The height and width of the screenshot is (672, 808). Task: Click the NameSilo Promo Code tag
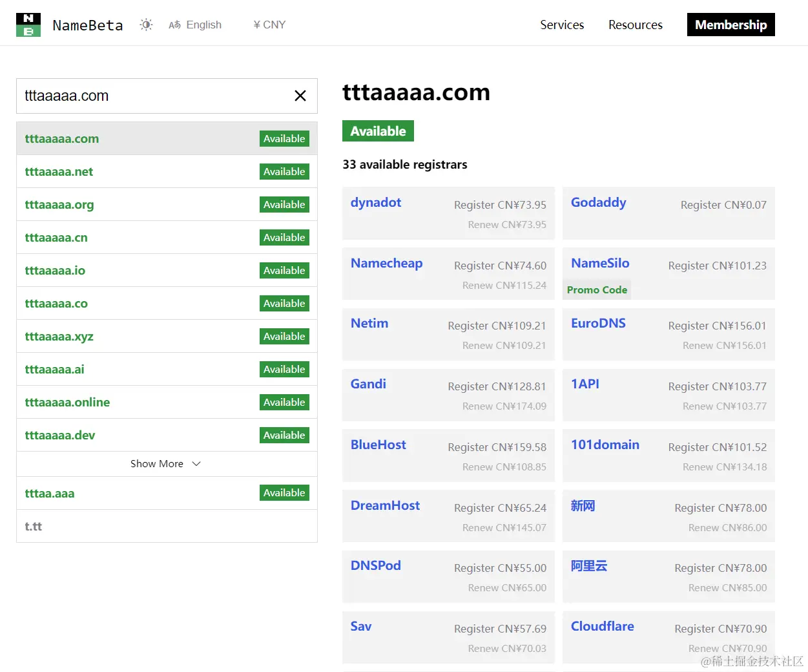(x=597, y=289)
